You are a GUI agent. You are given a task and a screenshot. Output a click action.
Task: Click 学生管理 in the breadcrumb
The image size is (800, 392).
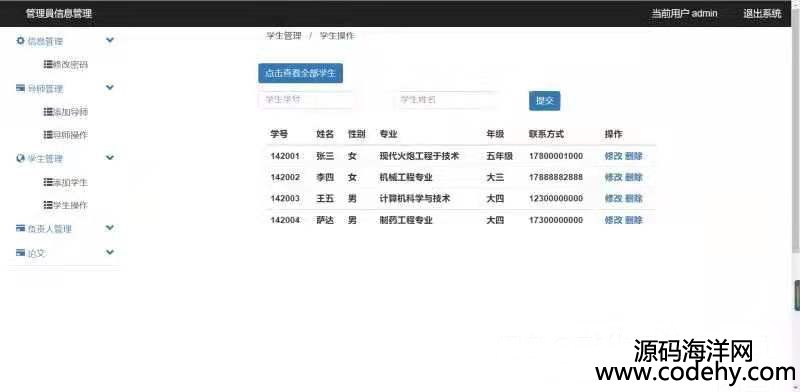coord(284,36)
